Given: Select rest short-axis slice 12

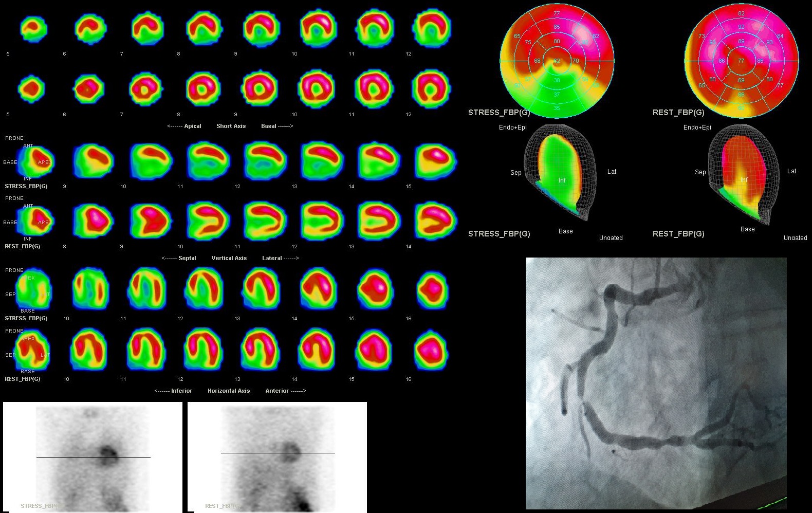Looking at the screenshot, I should click(432, 88).
